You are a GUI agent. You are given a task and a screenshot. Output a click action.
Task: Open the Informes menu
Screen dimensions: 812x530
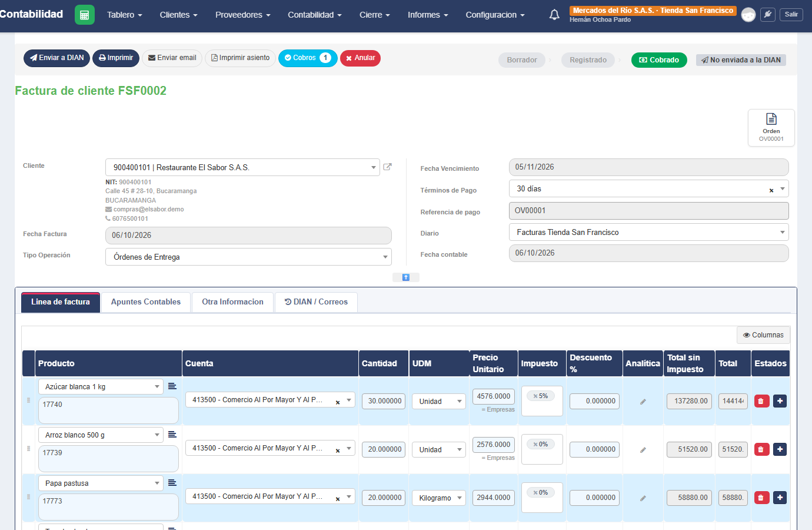point(428,15)
